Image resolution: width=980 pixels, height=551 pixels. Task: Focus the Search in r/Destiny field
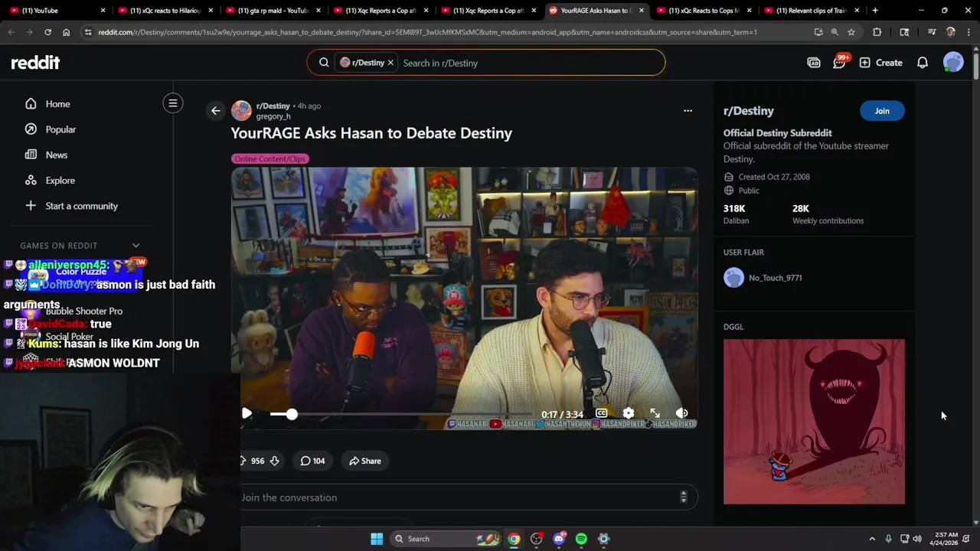pos(528,63)
